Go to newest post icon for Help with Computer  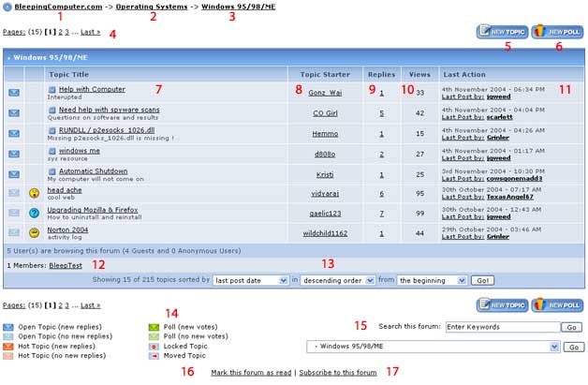52,89
